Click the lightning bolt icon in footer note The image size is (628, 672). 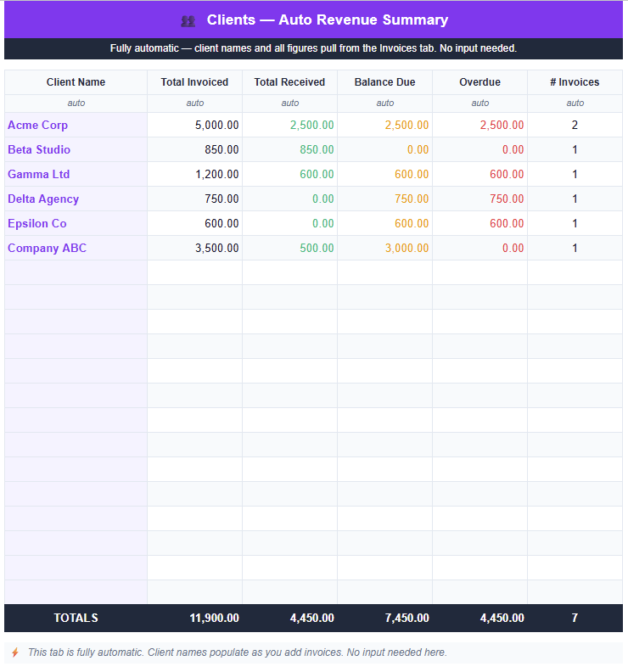(15, 652)
